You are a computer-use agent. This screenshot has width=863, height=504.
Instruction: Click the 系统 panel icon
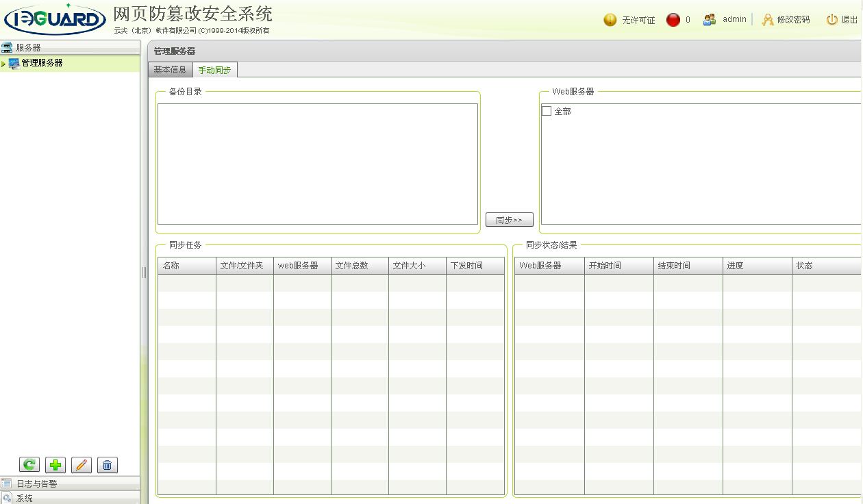[x=7, y=498]
